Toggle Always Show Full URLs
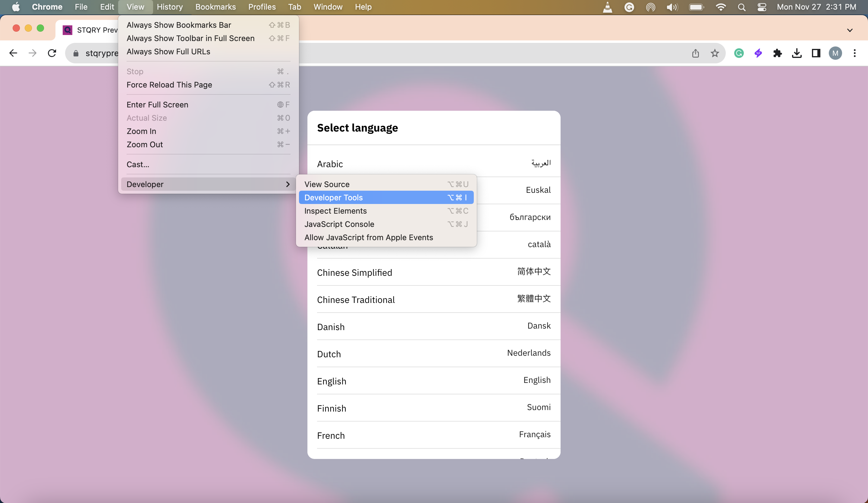Viewport: 868px width, 503px height. pos(168,51)
